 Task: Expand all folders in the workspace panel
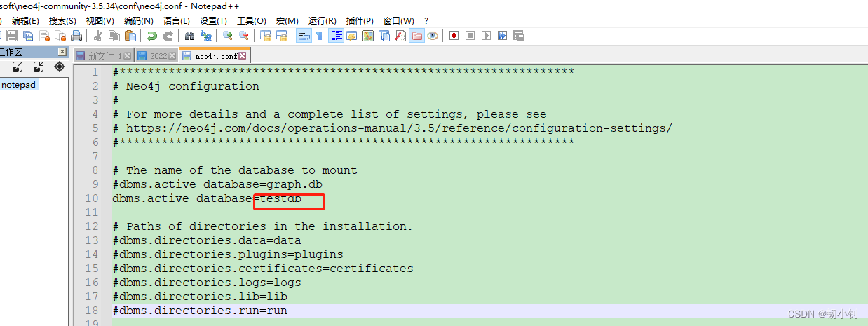click(18, 67)
